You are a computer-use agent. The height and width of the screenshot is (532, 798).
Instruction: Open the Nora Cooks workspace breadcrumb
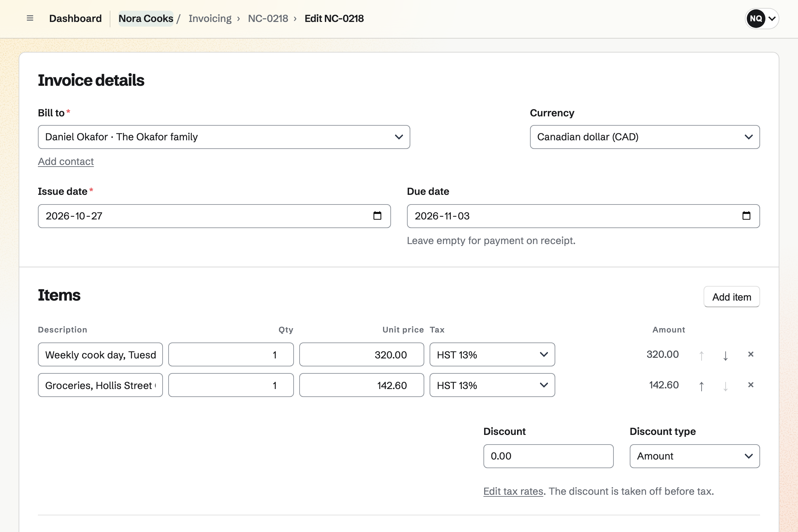(x=146, y=18)
